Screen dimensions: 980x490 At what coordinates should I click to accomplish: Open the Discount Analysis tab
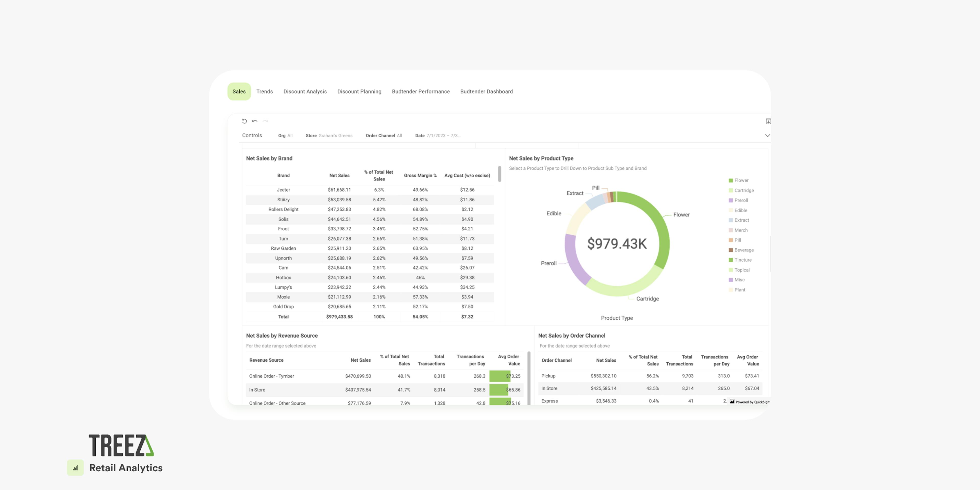point(305,92)
